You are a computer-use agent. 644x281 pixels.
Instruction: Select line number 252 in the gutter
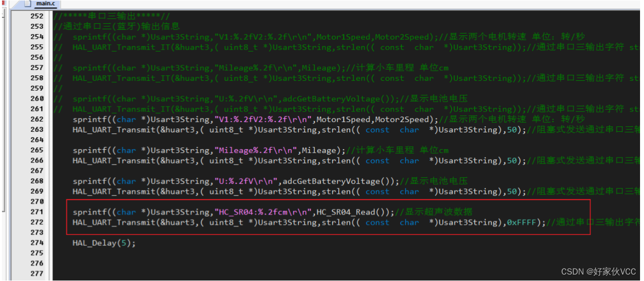point(37,16)
